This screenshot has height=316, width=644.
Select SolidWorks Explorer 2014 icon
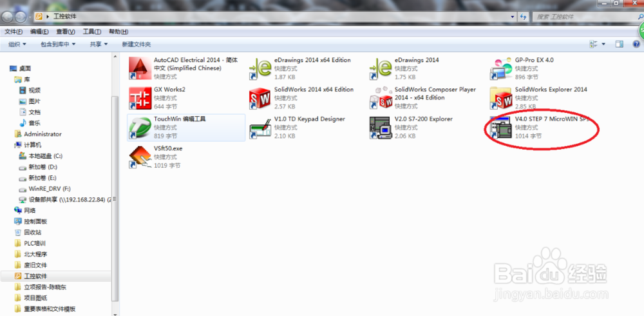pos(500,98)
